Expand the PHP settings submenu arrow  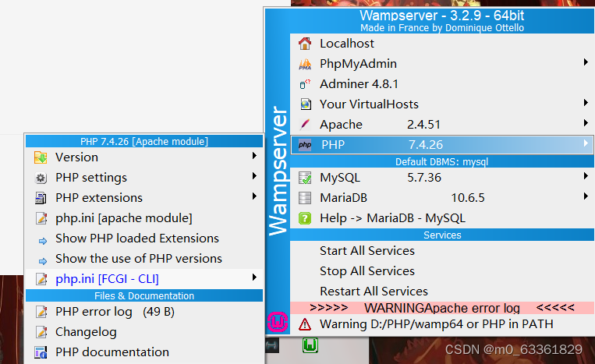tap(255, 175)
